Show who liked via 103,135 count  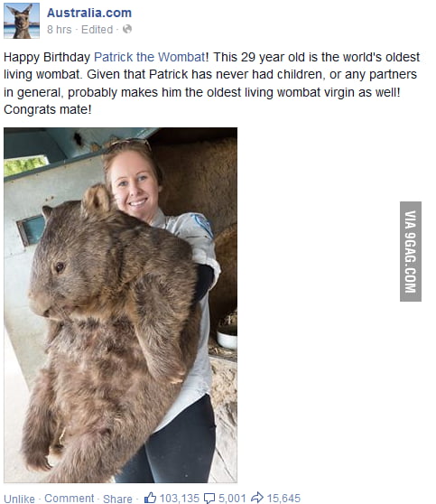click(x=180, y=499)
